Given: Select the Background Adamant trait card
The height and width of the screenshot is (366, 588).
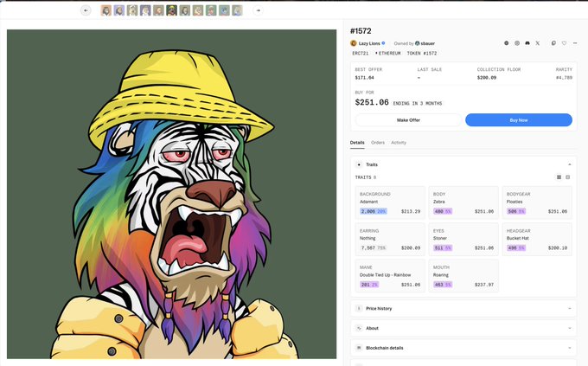Looking at the screenshot, I should point(390,202).
